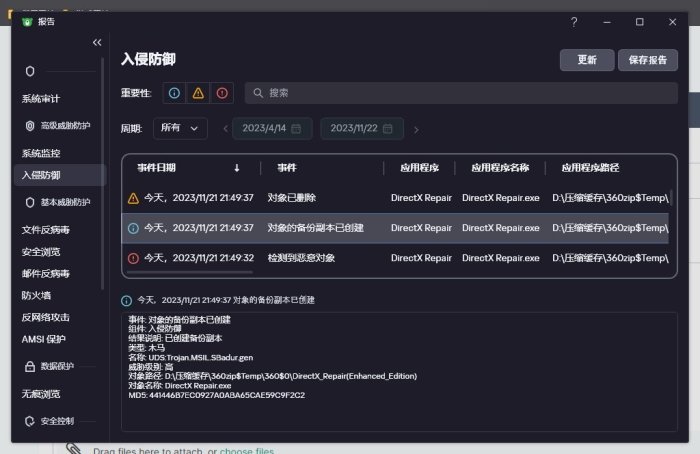700x454 pixels.
Task: Open 邮件反病毒 report in sidebar
Action: [x=46, y=274]
